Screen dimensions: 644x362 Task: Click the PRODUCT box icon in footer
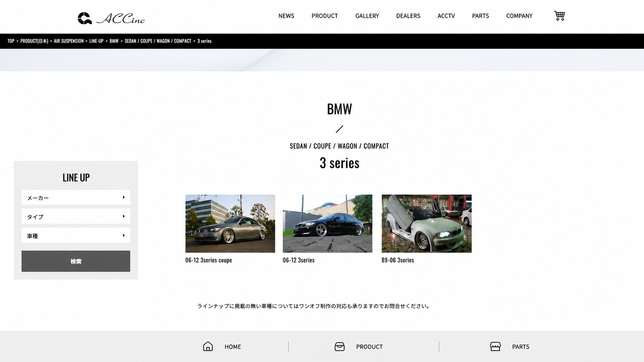339,347
